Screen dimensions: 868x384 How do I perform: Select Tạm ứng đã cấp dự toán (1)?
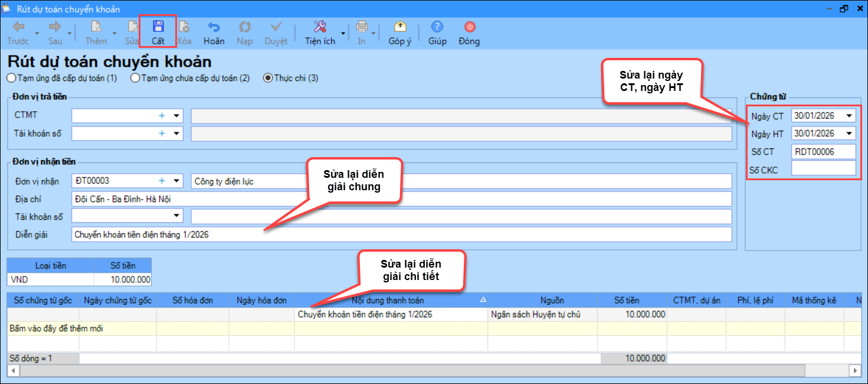[12, 78]
